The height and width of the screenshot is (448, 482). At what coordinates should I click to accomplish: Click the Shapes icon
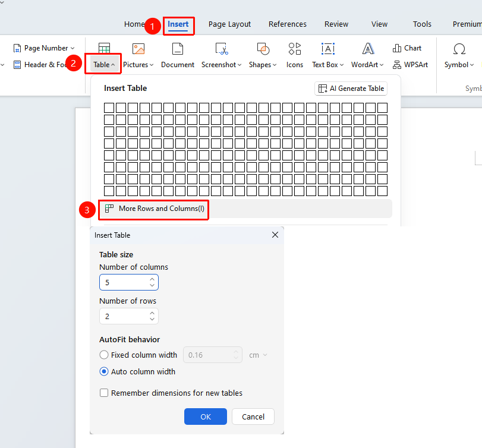(263, 49)
